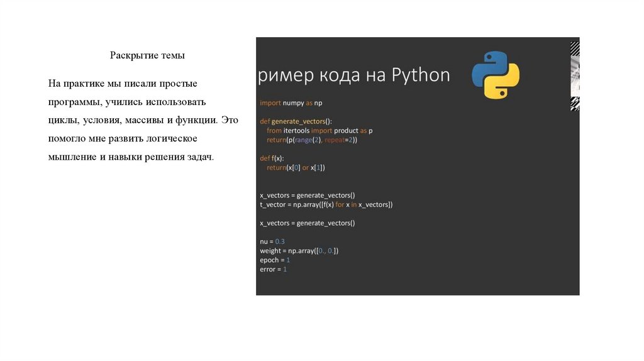Screen dimensions: 644x361
Task: Click the code line 'def generate_vectors():'
Action: (x=296, y=121)
